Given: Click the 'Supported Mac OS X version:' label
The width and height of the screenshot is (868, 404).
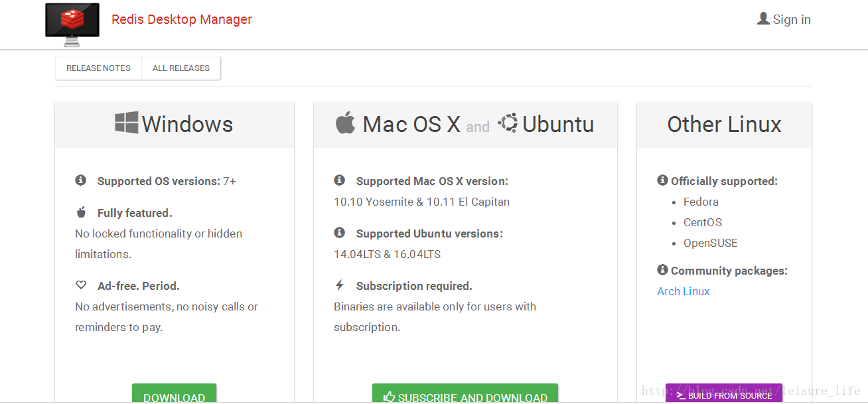Looking at the screenshot, I should 432,181.
